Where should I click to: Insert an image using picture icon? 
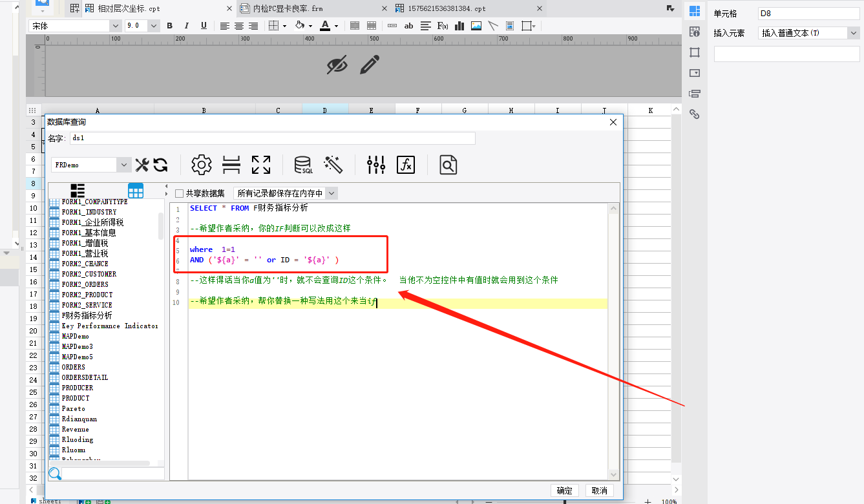[476, 26]
